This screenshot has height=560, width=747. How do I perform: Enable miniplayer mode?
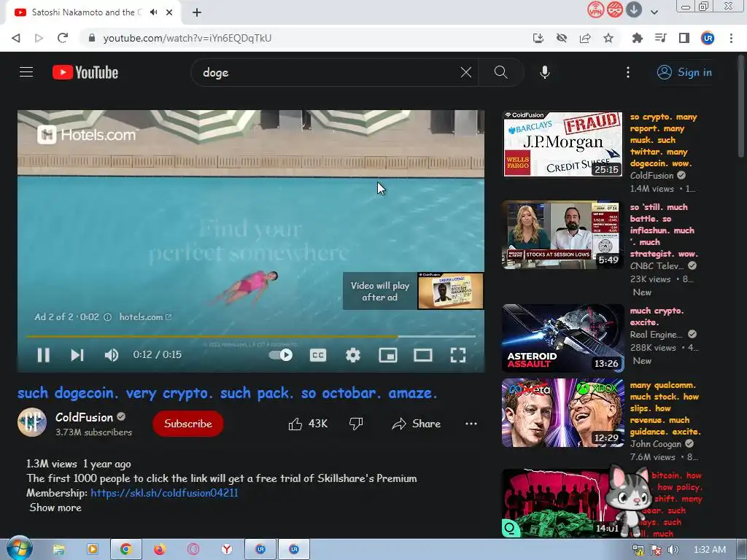click(x=388, y=355)
